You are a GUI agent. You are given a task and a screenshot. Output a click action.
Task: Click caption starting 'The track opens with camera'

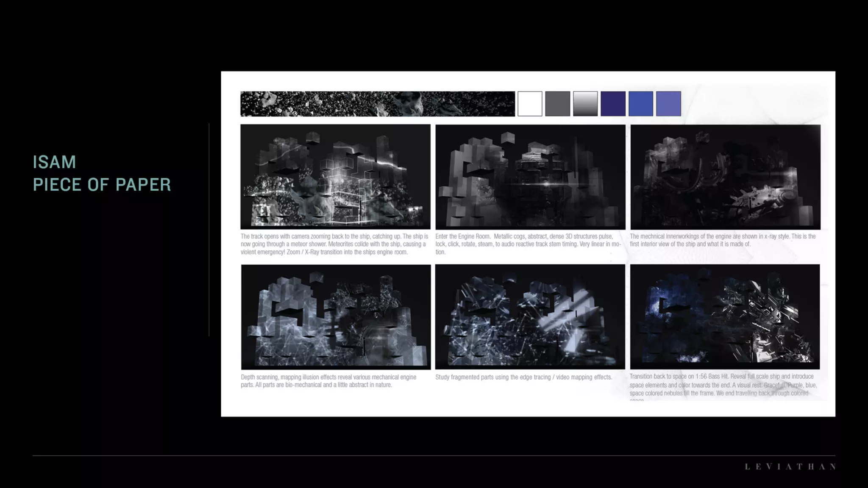[334, 244]
